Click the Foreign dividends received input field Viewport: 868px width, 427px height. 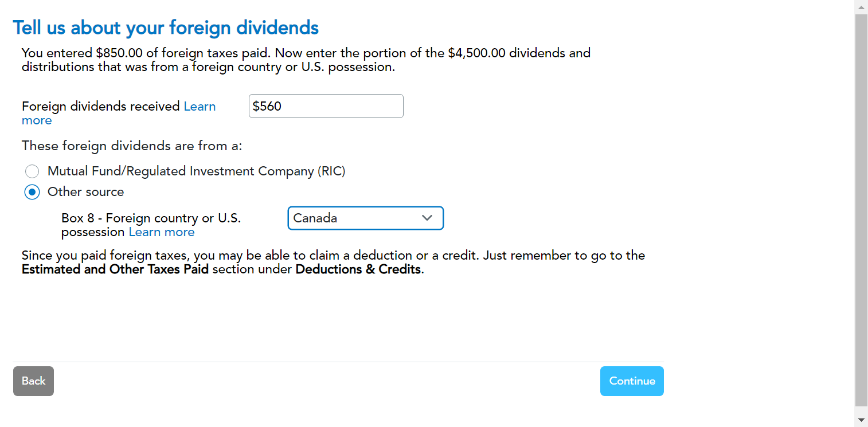coord(326,106)
